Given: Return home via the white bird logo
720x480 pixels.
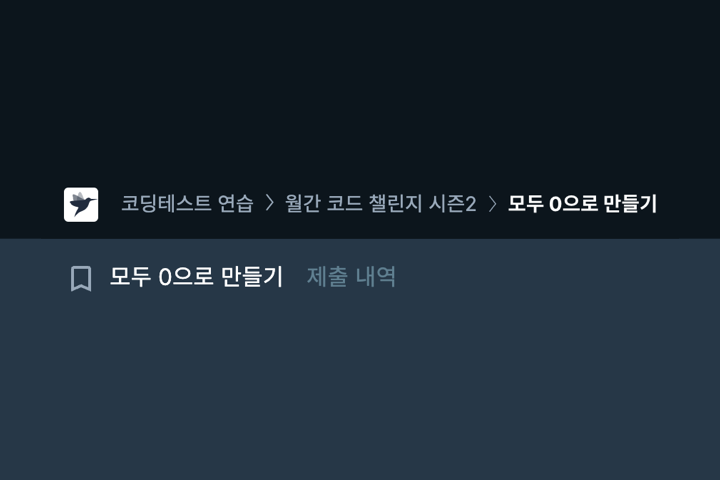Looking at the screenshot, I should click(81, 204).
